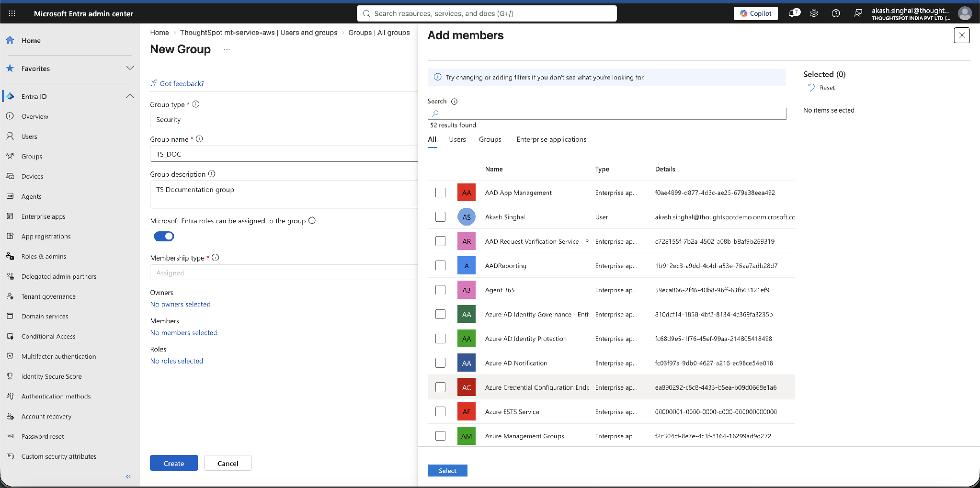Click the Multifactor authentication shield icon
980x488 pixels.
(10, 356)
